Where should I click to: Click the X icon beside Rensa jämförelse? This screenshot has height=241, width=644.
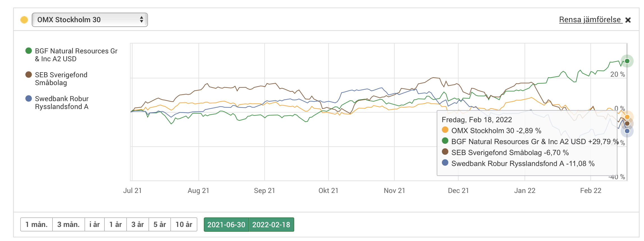click(x=628, y=20)
